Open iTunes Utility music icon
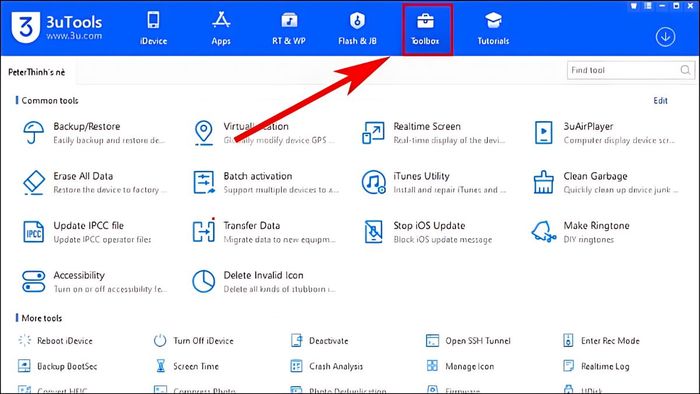The height and width of the screenshot is (394, 700). click(374, 182)
